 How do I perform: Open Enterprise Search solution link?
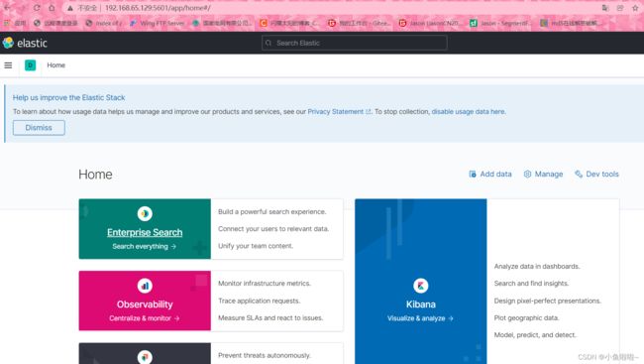point(145,232)
